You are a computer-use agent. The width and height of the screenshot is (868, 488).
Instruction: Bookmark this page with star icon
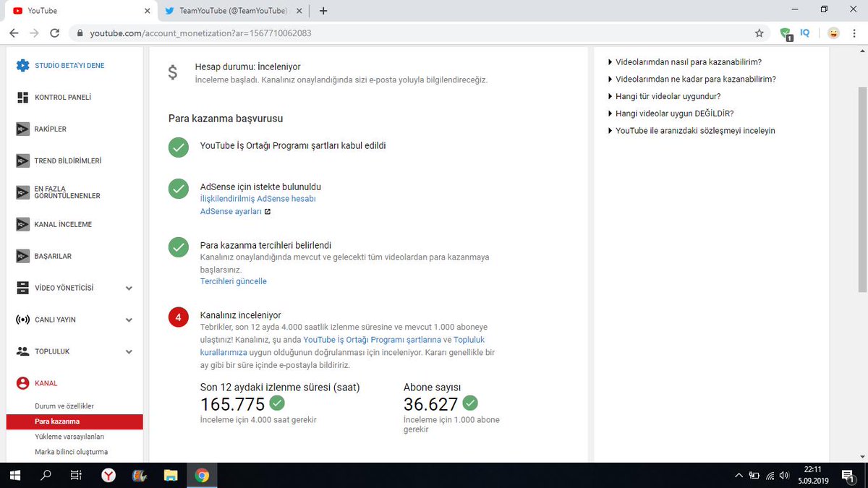click(x=759, y=33)
